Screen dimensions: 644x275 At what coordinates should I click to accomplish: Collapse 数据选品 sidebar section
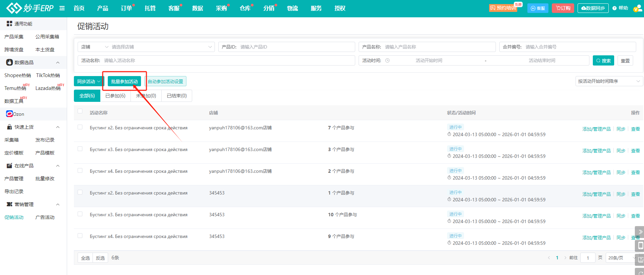[58, 62]
